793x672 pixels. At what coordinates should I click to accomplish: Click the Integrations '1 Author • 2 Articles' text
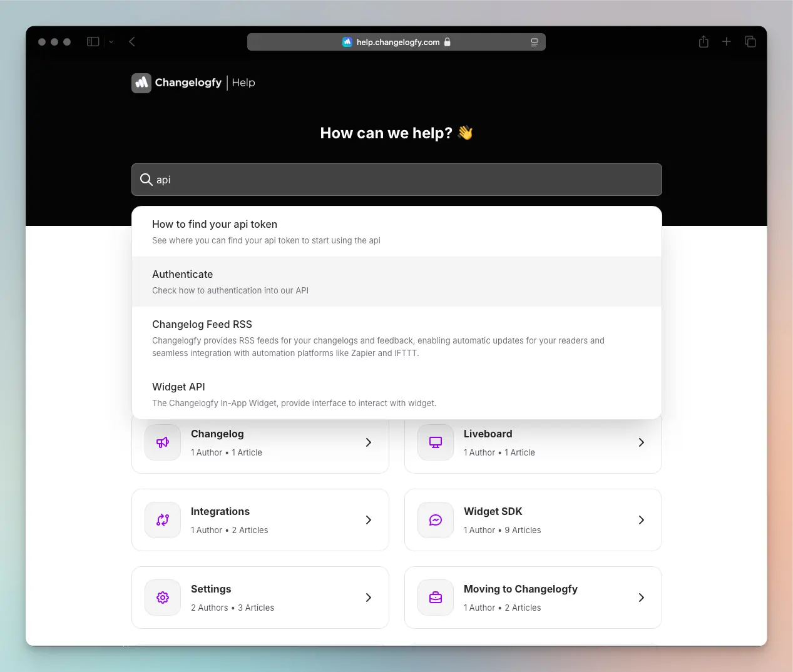pyautogui.click(x=230, y=530)
